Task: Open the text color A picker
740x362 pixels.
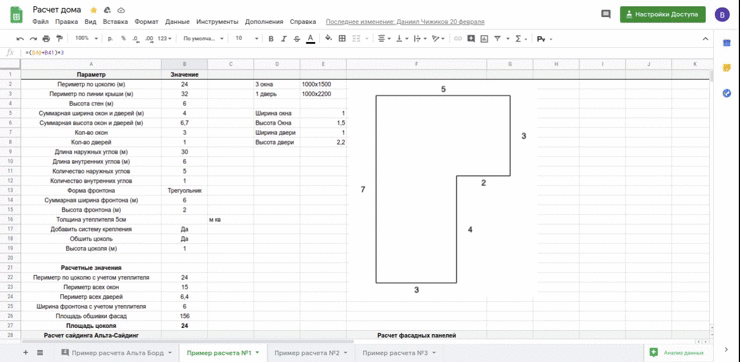Action: click(x=310, y=39)
